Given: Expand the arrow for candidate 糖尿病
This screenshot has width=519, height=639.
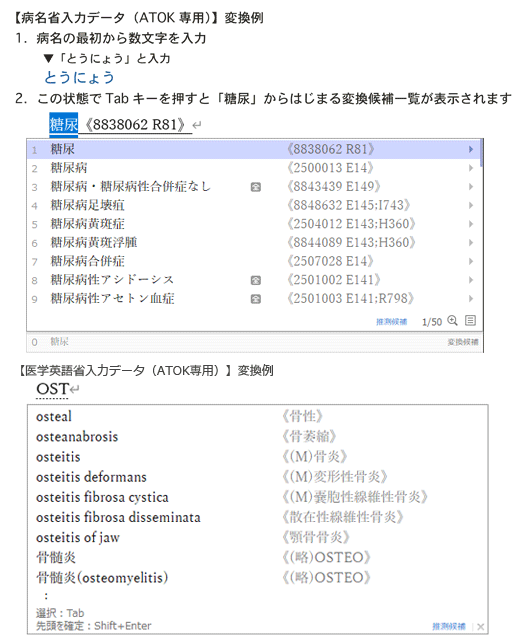Looking at the screenshot, I should tap(471, 168).
